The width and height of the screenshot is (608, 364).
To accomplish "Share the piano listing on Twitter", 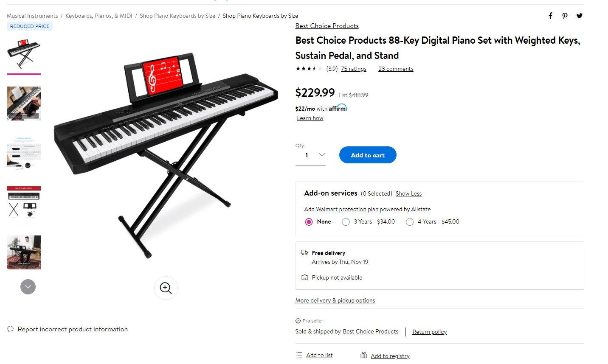I will [x=579, y=16].
